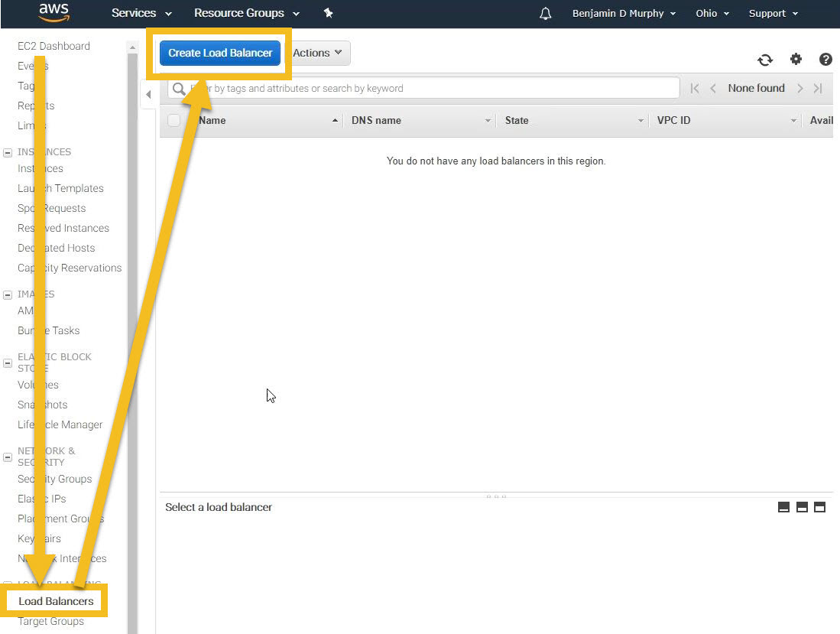Open Snapshots
Image resolution: width=840 pixels, height=634 pixels.
tap(42, 405)
